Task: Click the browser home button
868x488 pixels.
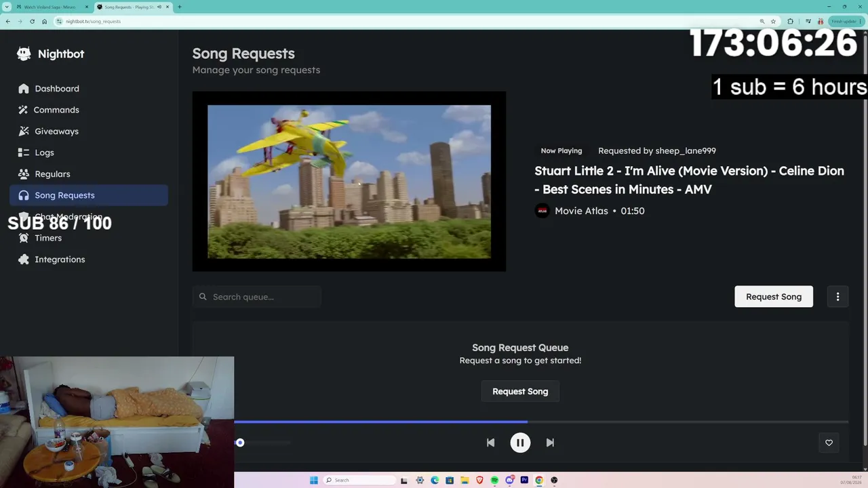Action: (x=44, y=21)
